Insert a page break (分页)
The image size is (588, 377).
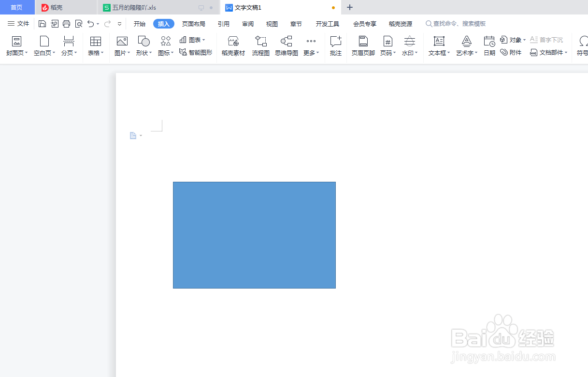tap(69, 46)
